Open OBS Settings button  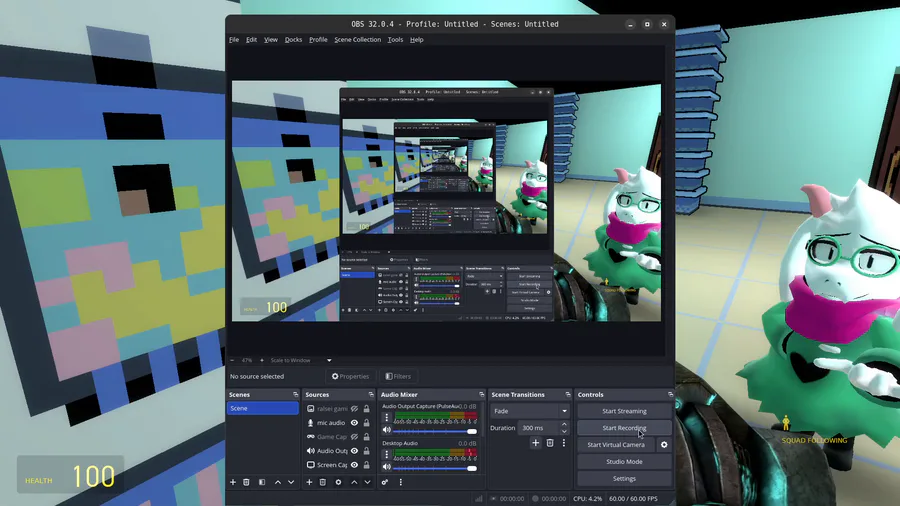coord(624,478)
